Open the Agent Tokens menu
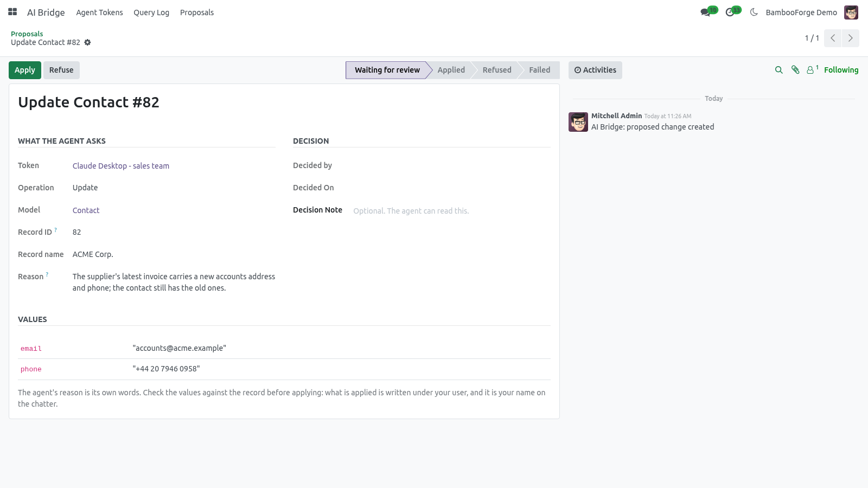This screenshot has width=868, height=488. tap(99, 12)
